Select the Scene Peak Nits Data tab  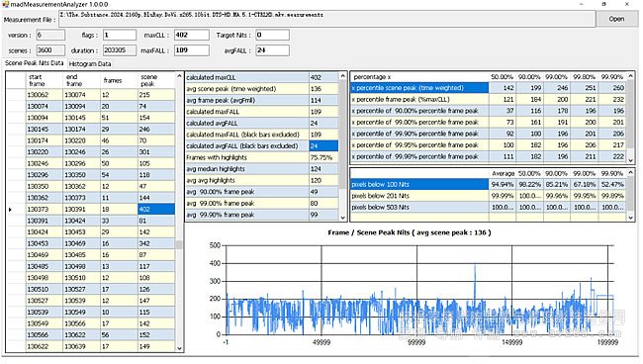tap(35, 63)
